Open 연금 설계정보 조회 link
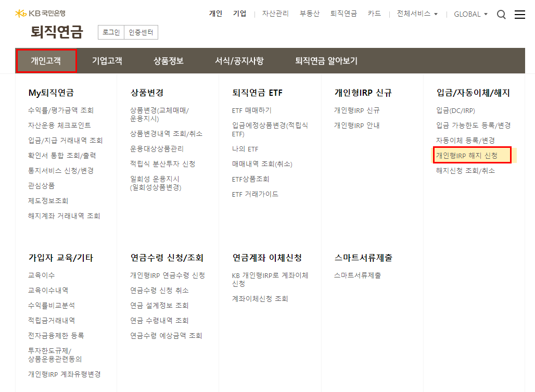The image size is (535, 392). (159, 305)
